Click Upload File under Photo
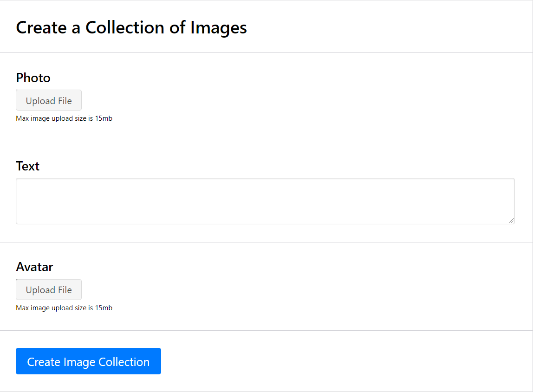The width and height of the screenshot is (533, 392). 49,100
